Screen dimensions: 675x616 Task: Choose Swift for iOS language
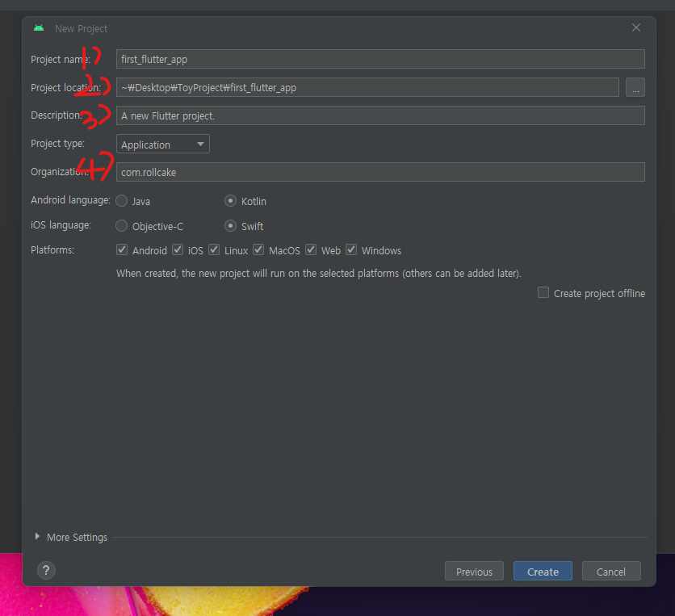click(x=230, y=226)
